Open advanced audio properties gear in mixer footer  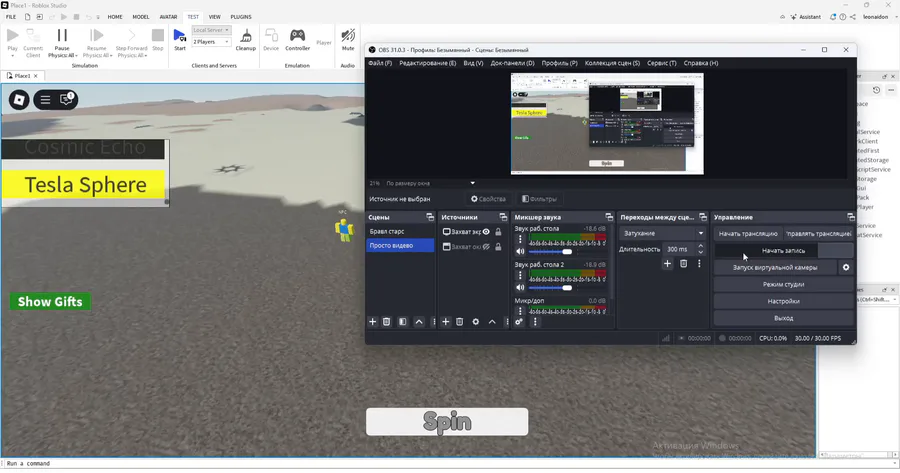[x=519, y=322]
